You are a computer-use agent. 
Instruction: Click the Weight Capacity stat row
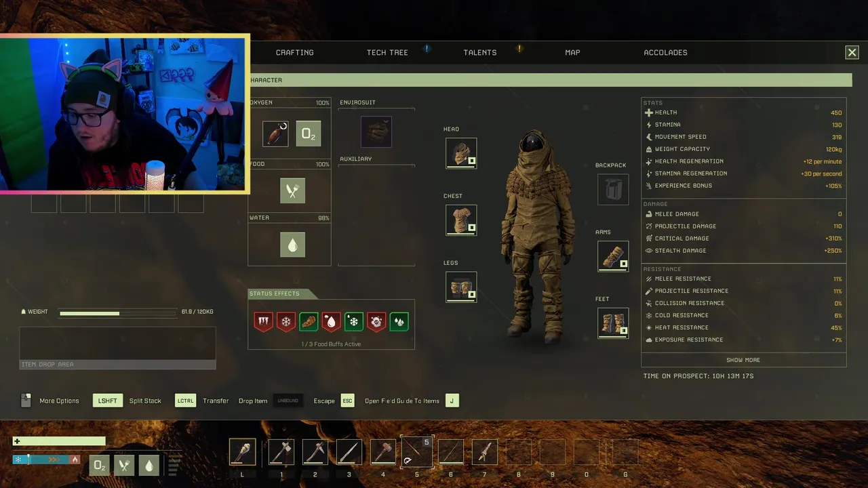pyautogui.click(x=743, y=149)
